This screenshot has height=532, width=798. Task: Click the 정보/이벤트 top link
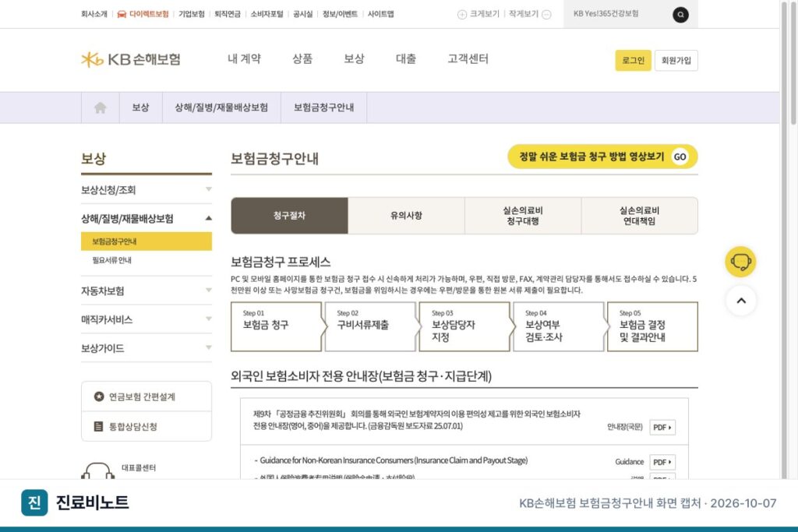click(340, 14)
